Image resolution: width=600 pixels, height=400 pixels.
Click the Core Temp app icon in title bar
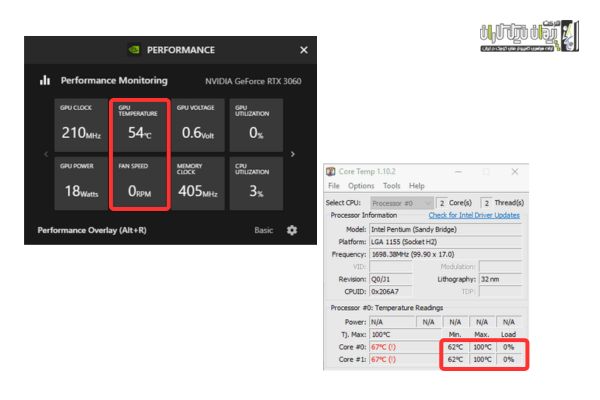click(x=332, y=172)
